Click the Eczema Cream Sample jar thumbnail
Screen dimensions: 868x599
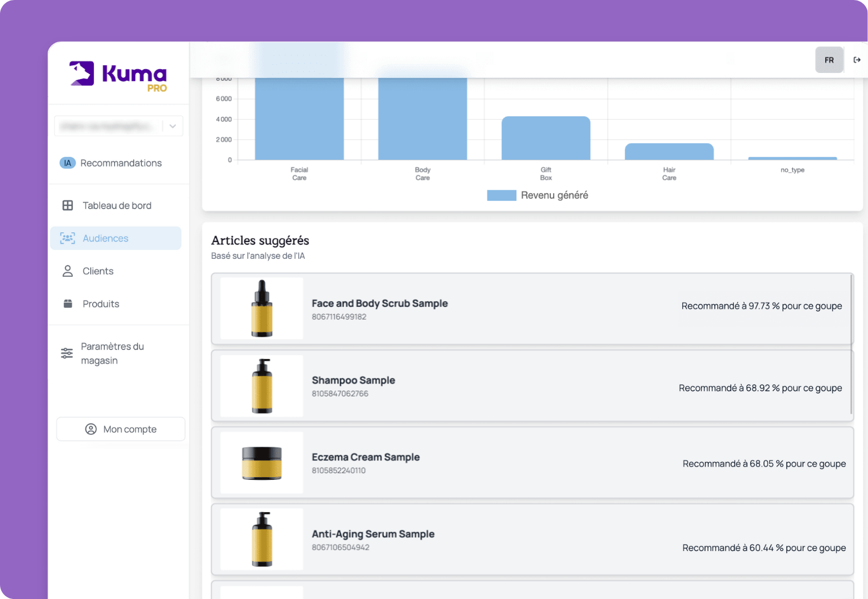(262, 463)
